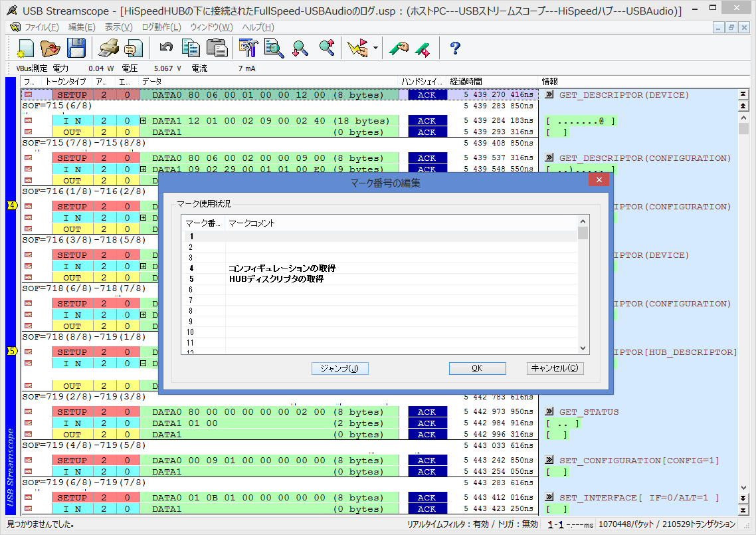Expand IN data row under SOF=716(3/8)-718(5/8)
The height and width of the screenshot is (535, 756).
point(143,267)
